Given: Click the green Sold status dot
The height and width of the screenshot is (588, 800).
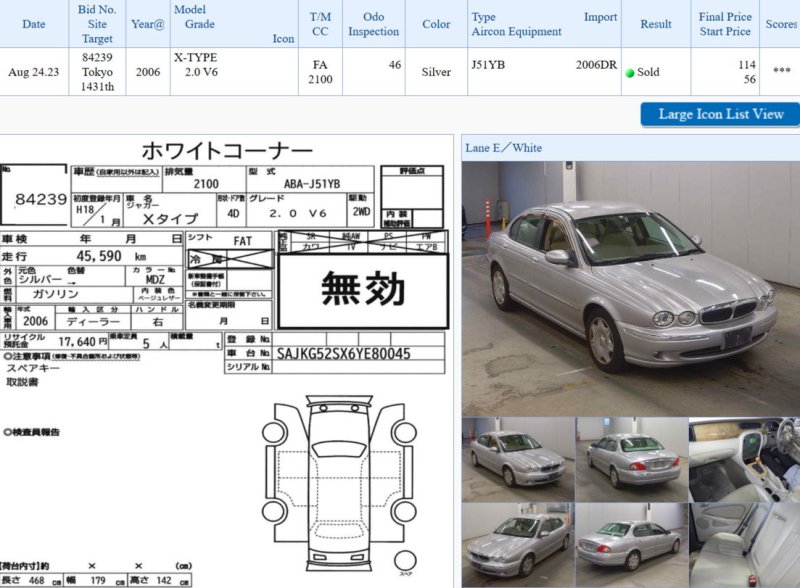Looking at the screenshot, I should click(x=630, y=73).
